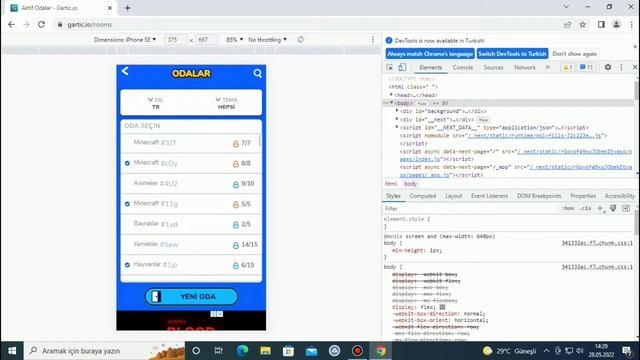The width and height of the screenshot is (640, 360).
Task: Open Chrome side panel icon
Action: click(x=601, y=24)
